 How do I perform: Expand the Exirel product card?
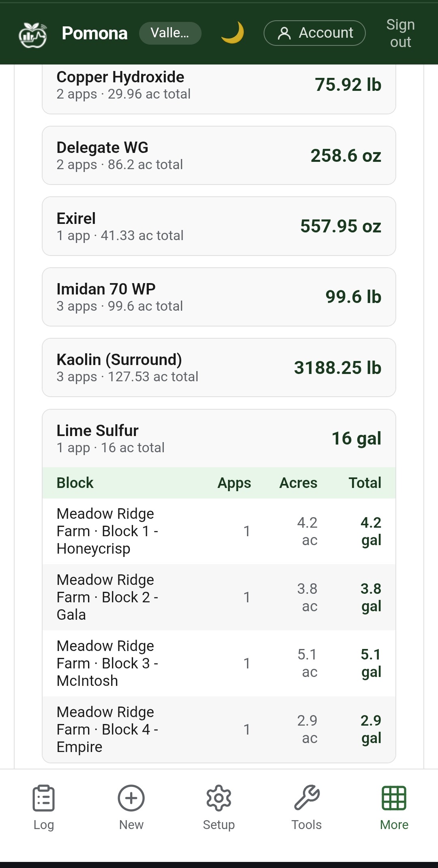[x=219, y=226]
